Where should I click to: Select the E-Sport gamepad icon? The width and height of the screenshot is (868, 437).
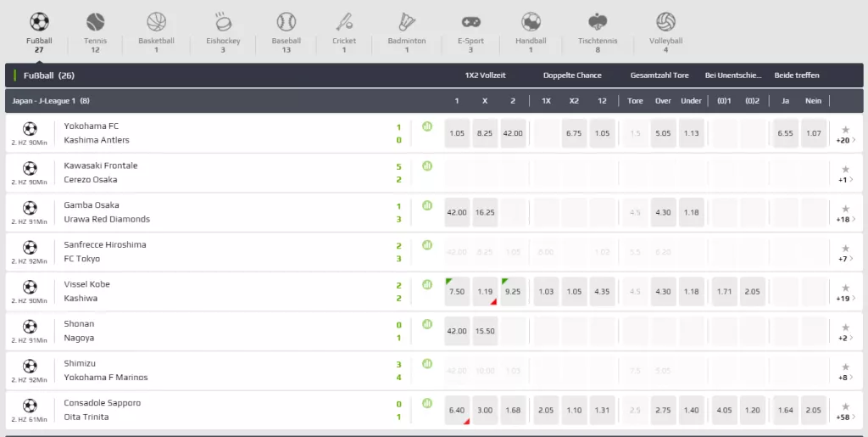tap(470, 23)
